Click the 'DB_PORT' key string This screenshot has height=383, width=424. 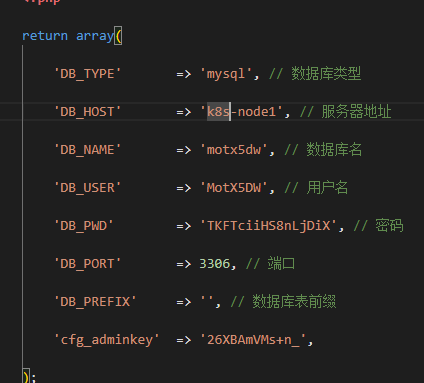[88, 264]
